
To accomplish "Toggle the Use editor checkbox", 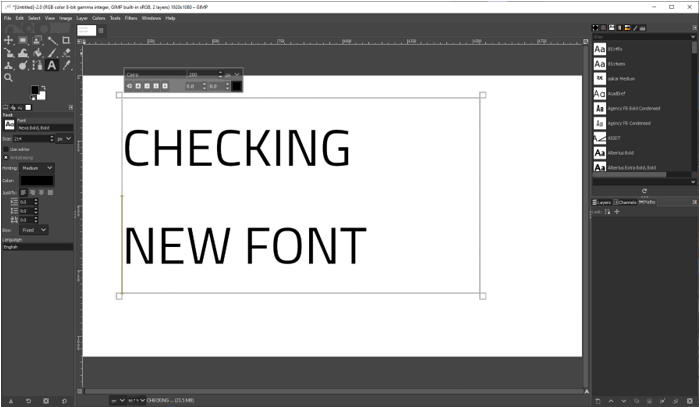I will click(x=6, y=149).
